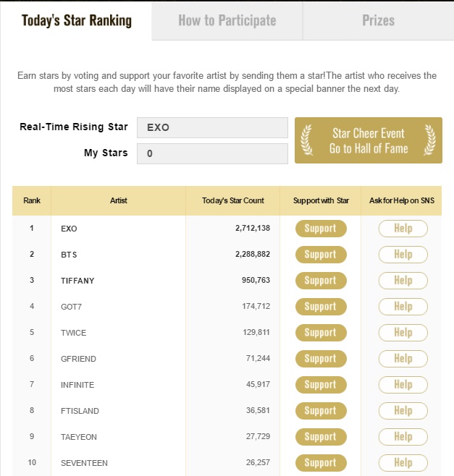The width and height of the screenshot is (454, 476).
Task: Switch to the Prizes tab
Action: pyautogui.click(x=378, y=21)
